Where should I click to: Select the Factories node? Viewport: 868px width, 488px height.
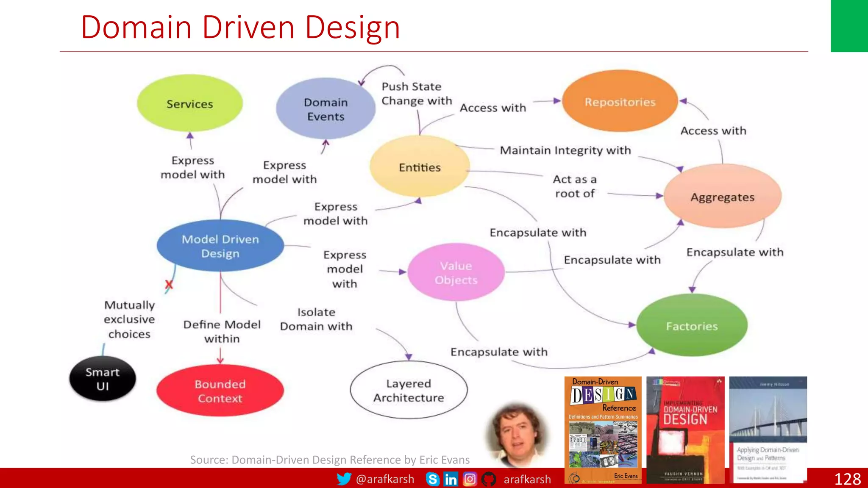tap(692, 326)
